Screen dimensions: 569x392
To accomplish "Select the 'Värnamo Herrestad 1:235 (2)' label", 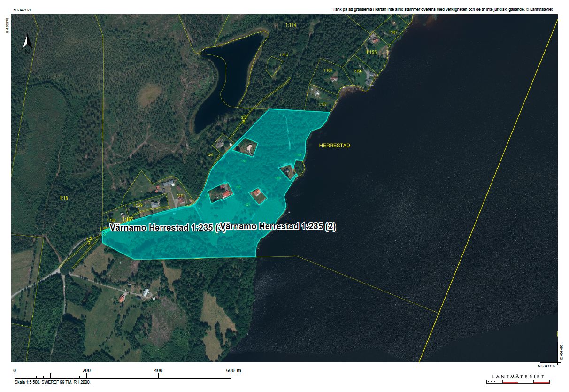I will pos(278,226).
